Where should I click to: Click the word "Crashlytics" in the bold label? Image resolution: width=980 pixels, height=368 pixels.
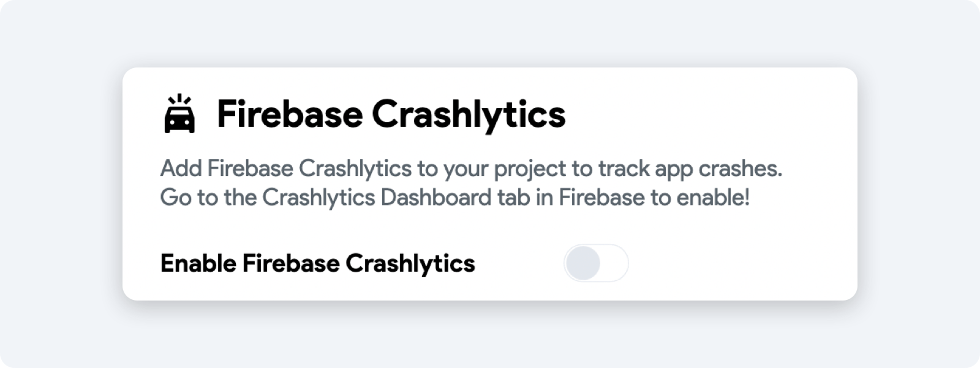click(410, 264)
